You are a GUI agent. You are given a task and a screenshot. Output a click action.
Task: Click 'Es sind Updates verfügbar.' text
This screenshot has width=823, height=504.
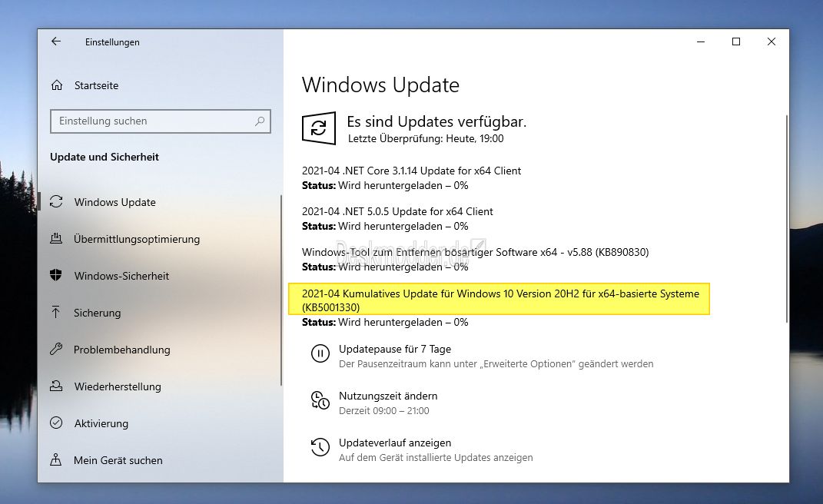coord(436,122)
